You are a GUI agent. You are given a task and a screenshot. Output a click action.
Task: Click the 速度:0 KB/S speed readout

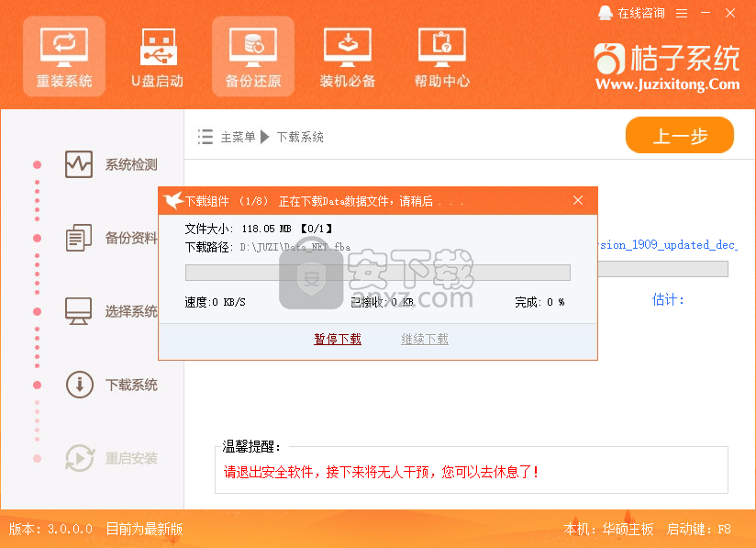point(215,303)
